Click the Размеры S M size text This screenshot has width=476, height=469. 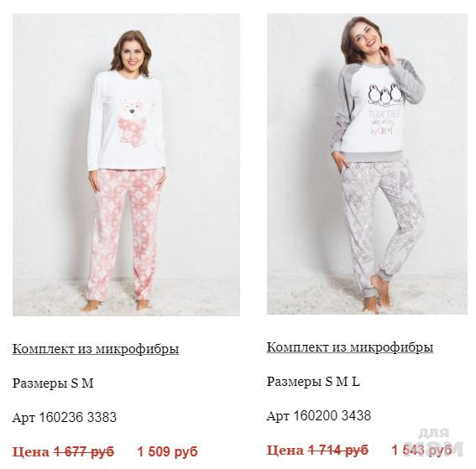pyautogui.click(x=53, y=383)
